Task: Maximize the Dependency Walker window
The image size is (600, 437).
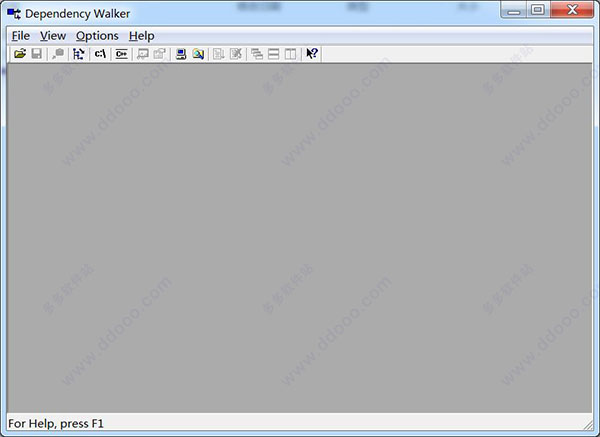Action: [x=538, y=10]
